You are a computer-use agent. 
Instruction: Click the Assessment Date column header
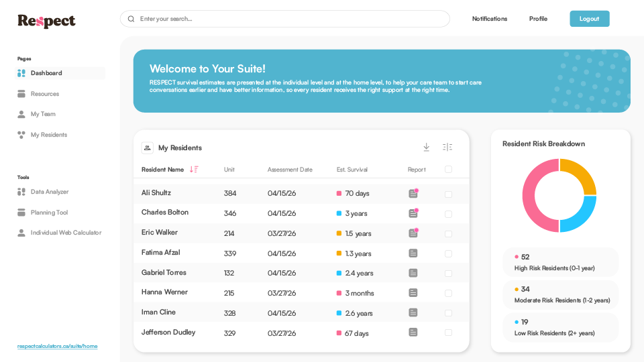pos(290,170)
